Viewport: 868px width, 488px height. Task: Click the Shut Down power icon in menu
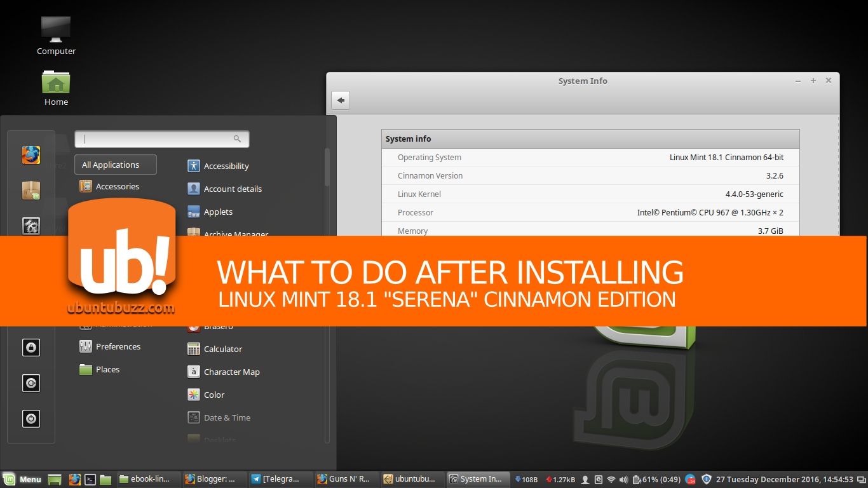coord(31,419)
